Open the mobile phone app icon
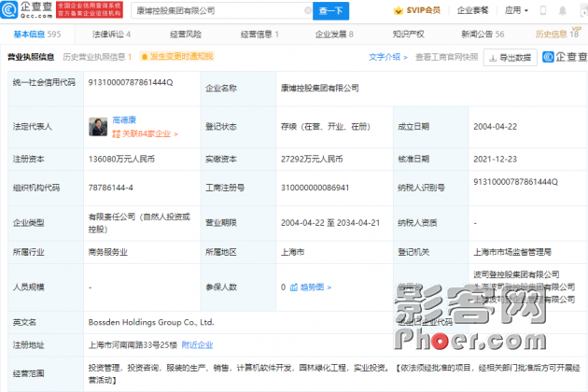The width and height of the screenshot is (588, 392). [x=542, y=10]
